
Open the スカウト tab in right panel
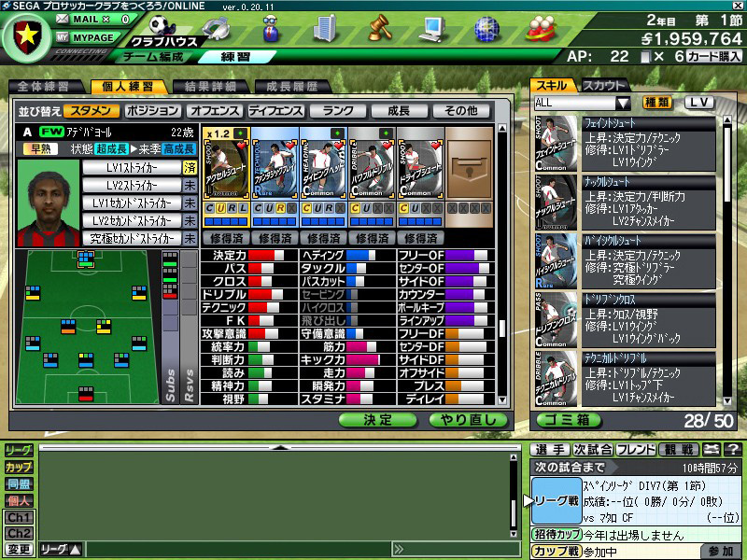604,86
